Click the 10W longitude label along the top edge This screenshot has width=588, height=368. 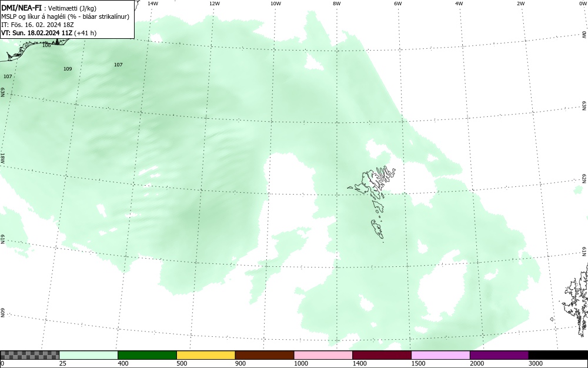click(x=276, y=4)
